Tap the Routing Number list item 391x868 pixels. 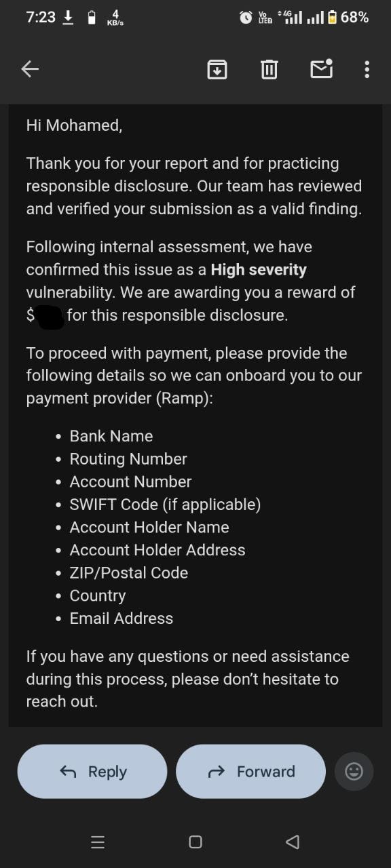[128, 459]
